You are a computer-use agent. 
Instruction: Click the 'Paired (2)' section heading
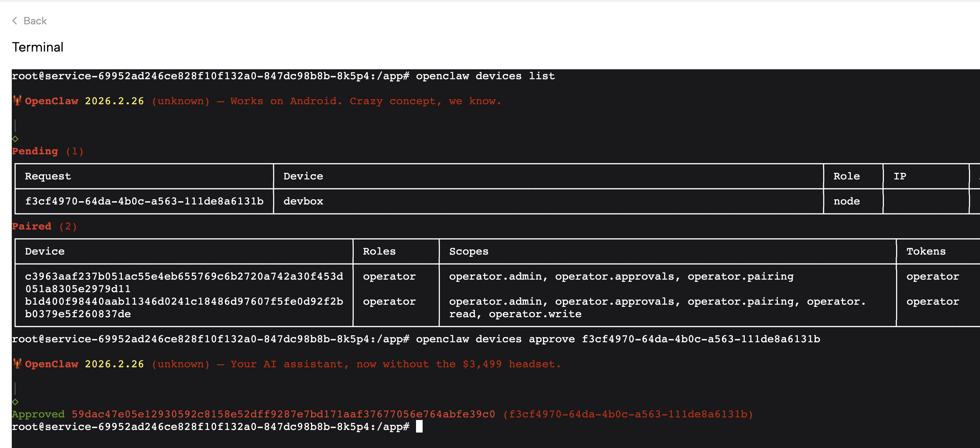coord(45,226)
